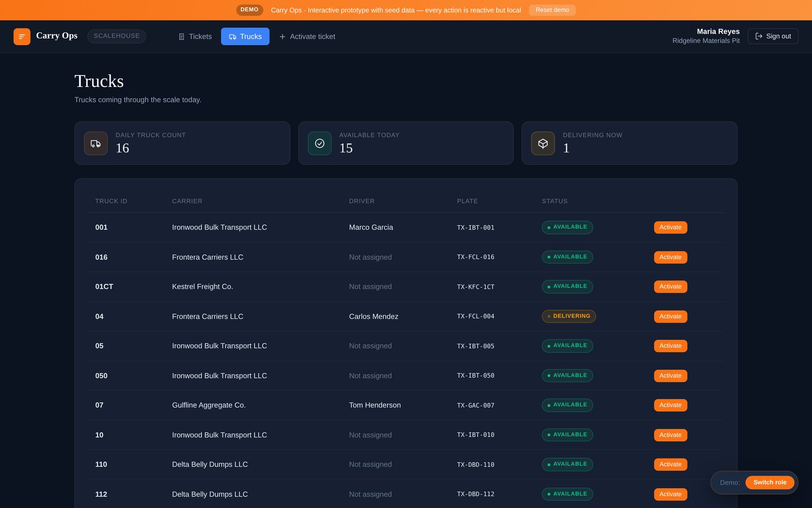
Task: Click driver name Carlos Mendez
Action: coord(374,316)
